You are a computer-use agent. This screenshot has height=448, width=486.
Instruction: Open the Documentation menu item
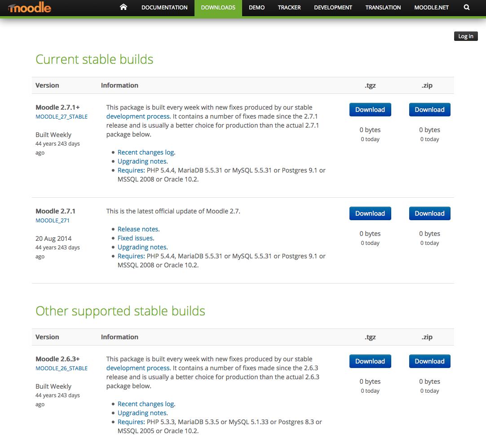(x=164, y=8)
